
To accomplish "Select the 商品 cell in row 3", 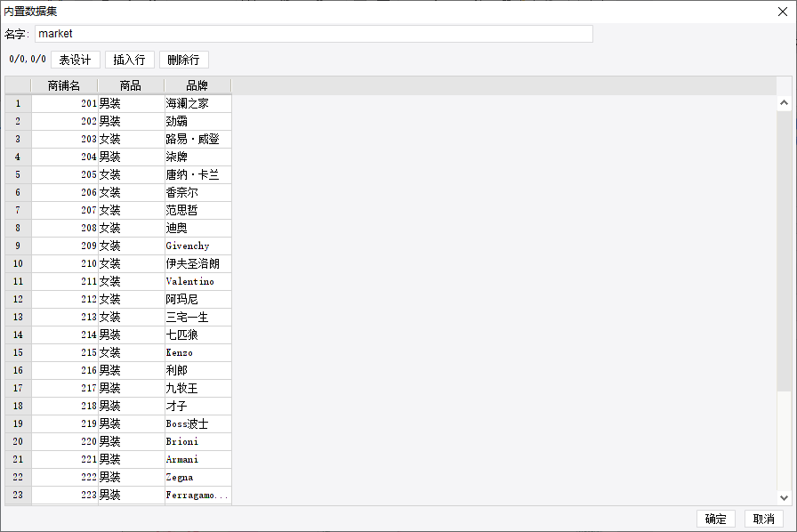I will point(131,140).
